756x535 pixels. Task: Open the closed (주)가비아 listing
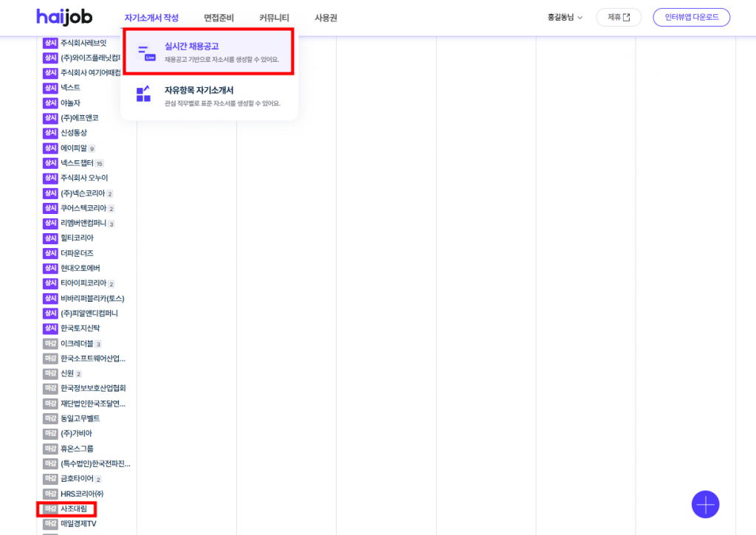pos(76,433)
